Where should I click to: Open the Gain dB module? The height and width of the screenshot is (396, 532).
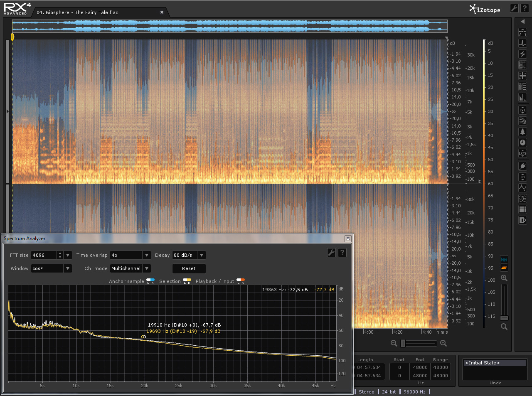coord(522,177)
